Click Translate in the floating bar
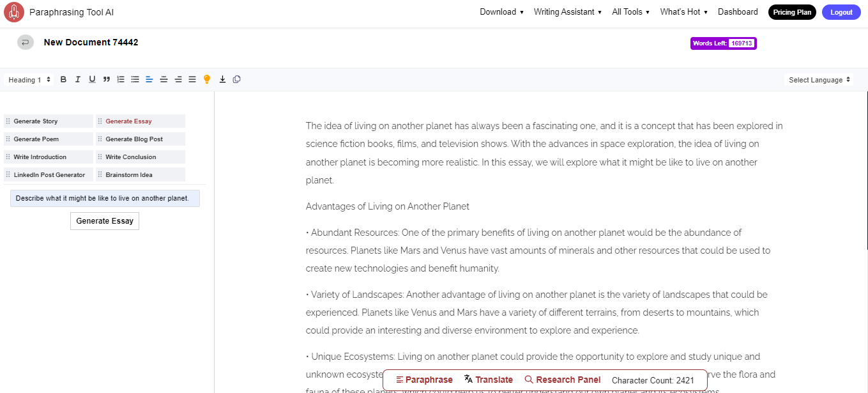Screen dimensions: 868x393 (489, 380)
